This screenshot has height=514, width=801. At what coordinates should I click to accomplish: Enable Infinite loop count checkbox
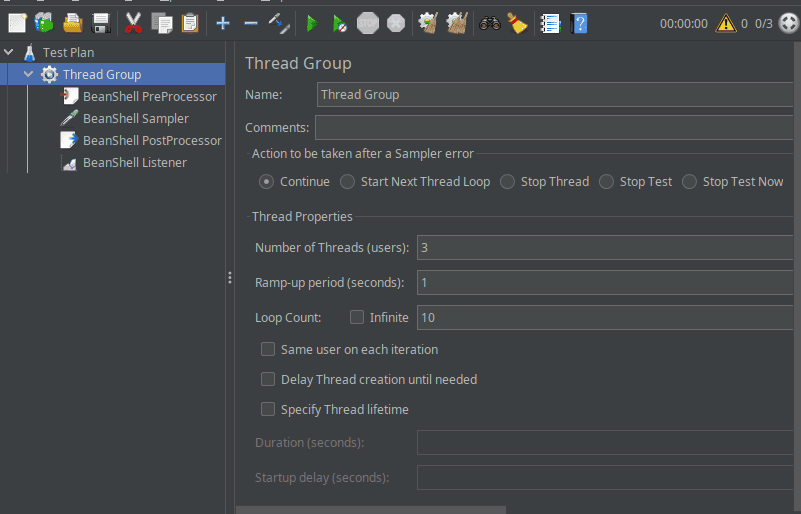(x=357, y=317)
